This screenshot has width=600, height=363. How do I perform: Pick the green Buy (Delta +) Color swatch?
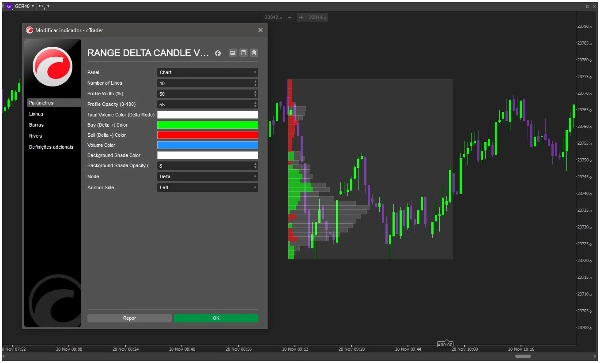pos(207,125)
